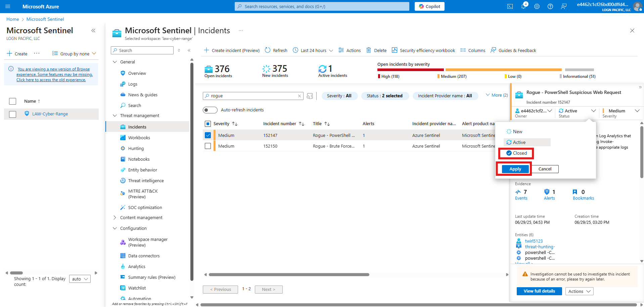644x307 pixels.
Task: Click Delete in the toolbar
Action: click(x=376, y=50)
